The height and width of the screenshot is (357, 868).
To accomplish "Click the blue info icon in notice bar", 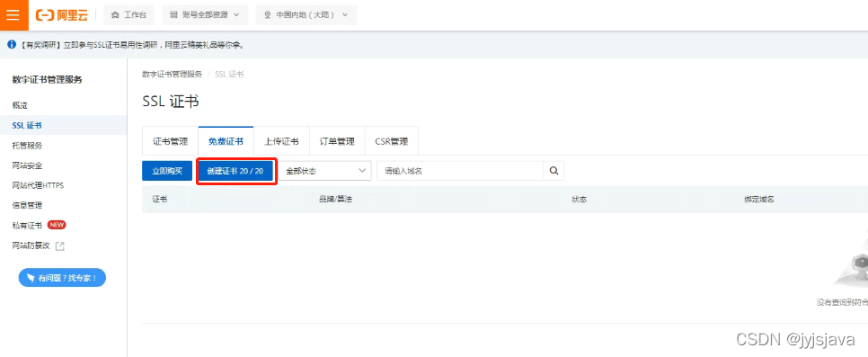I will coord(12,44).
